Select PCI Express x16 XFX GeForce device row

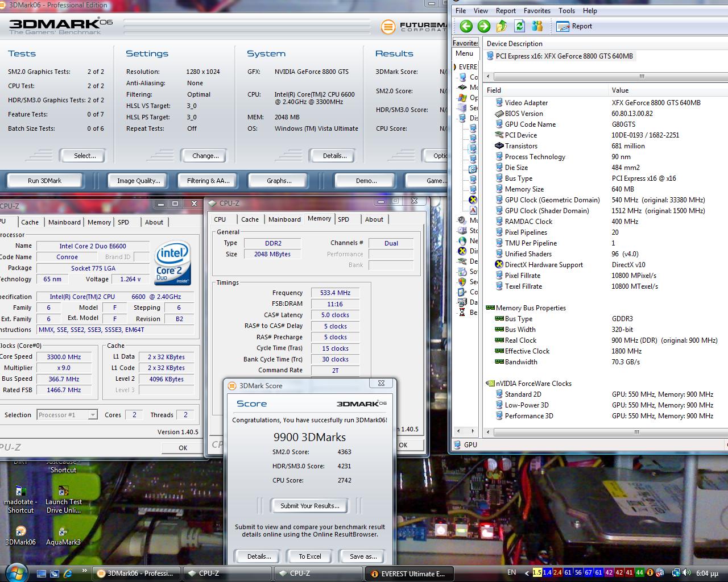560,56
